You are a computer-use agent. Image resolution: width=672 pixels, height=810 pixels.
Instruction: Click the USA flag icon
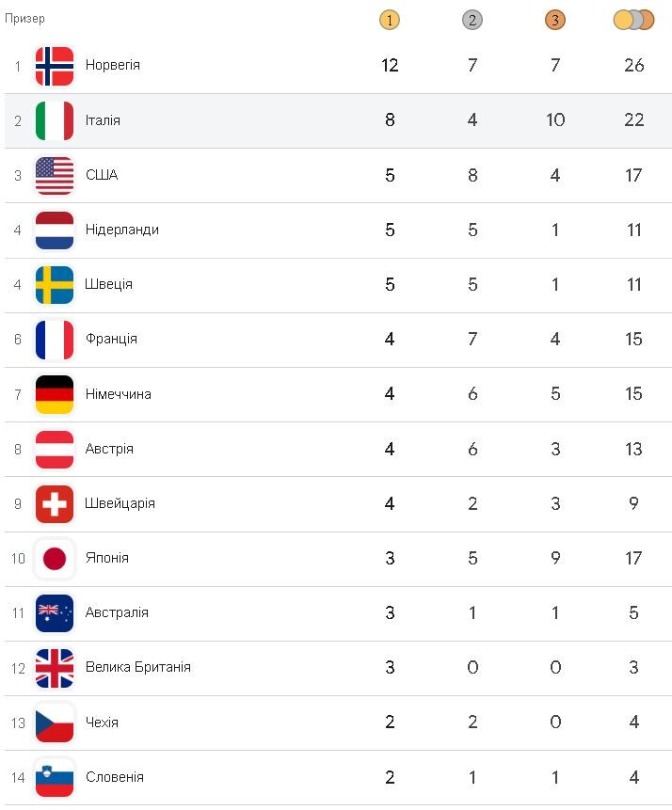[x=55, y=175]
